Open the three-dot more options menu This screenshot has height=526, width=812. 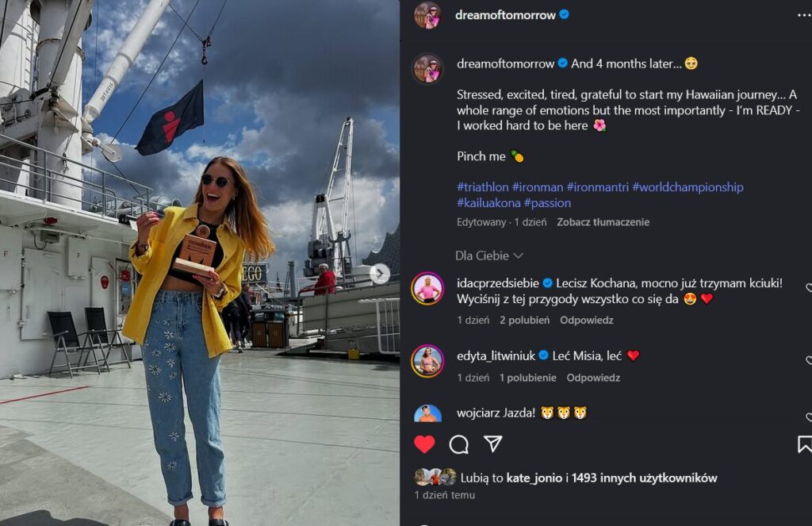(804, 16)
